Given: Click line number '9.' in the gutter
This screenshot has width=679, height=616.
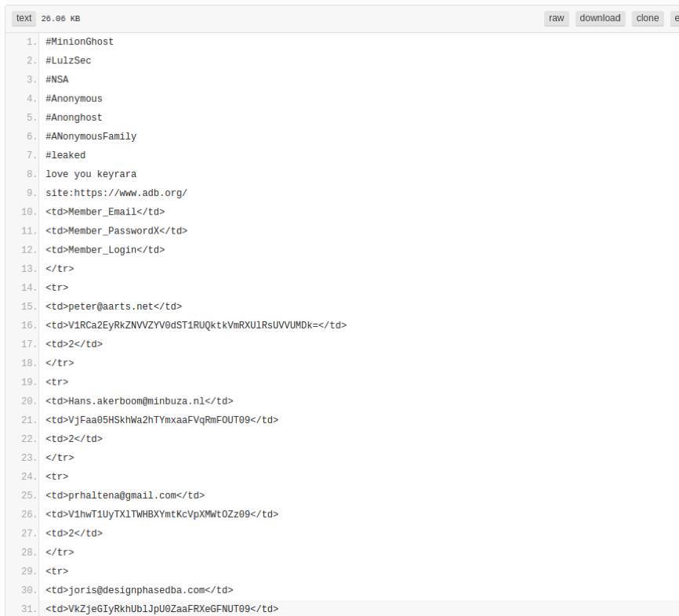Looking at the screenshot, I should pos(31,193).
